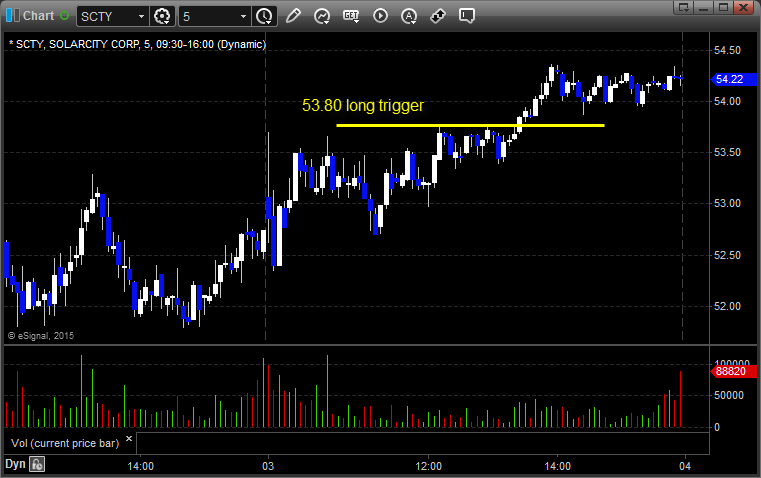Click the lock icon next to Dyn
761x478 pixels.
tap(37, 464)
